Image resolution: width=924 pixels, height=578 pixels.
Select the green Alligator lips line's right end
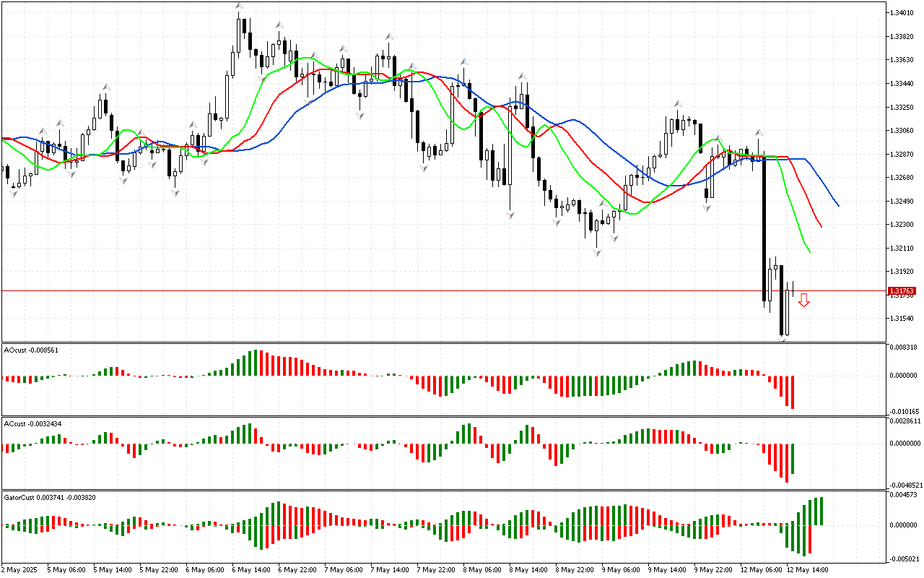tap(809, 251)
